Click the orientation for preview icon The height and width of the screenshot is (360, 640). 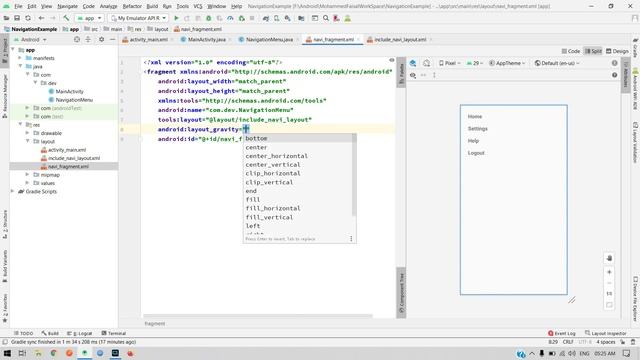pos(427,63)
